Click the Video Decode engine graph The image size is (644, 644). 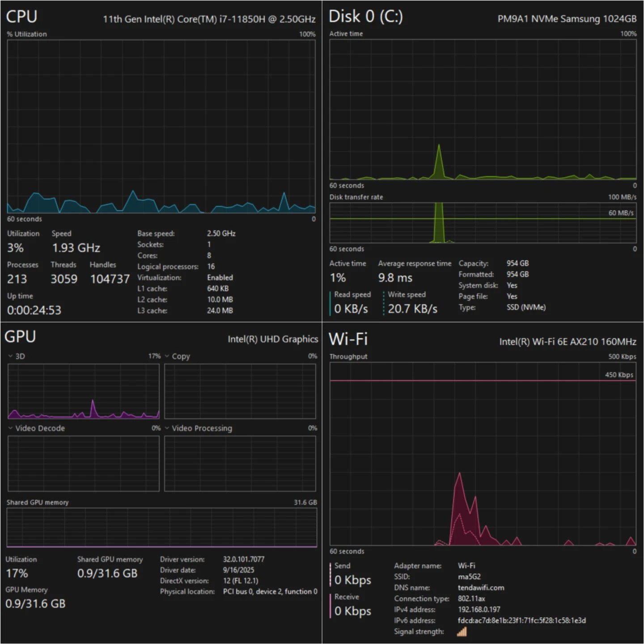84,463
